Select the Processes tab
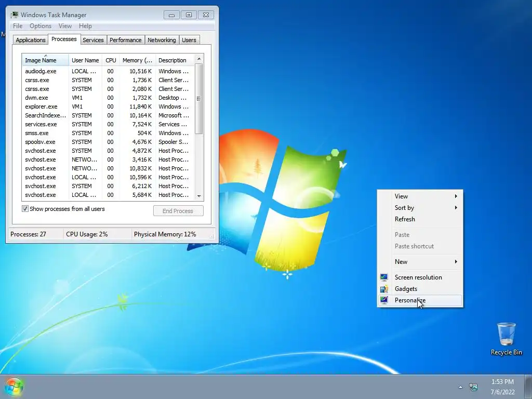Screen dimensions: 532x399 tap(64, 39)
